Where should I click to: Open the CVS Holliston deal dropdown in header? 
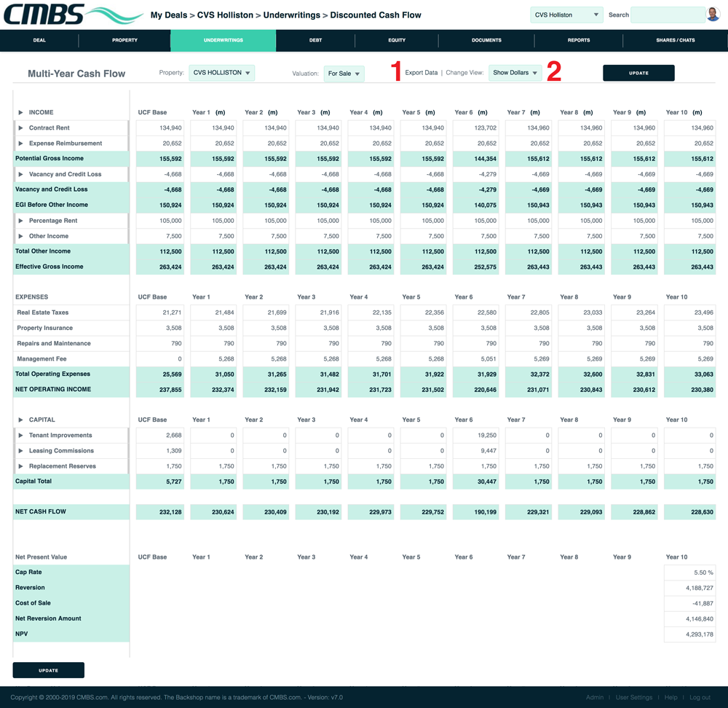[x=566, y=15]
